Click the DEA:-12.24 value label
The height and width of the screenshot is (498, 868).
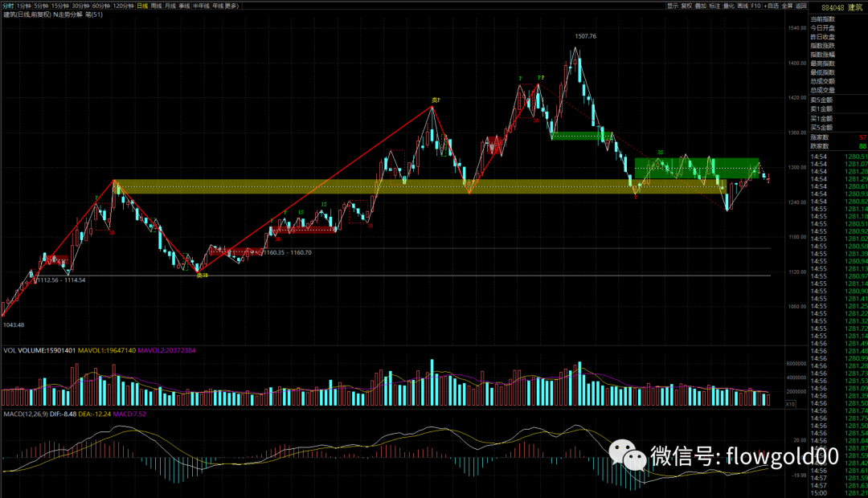point(95,414)
